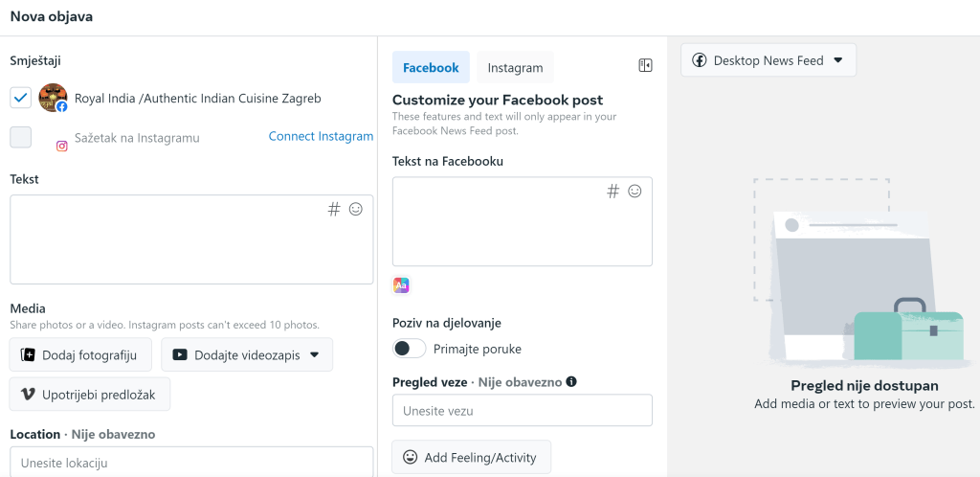Open emoji picker in Facebook text box
The image size is (980, 477).
pyautogui.click(x=635, y=191)
